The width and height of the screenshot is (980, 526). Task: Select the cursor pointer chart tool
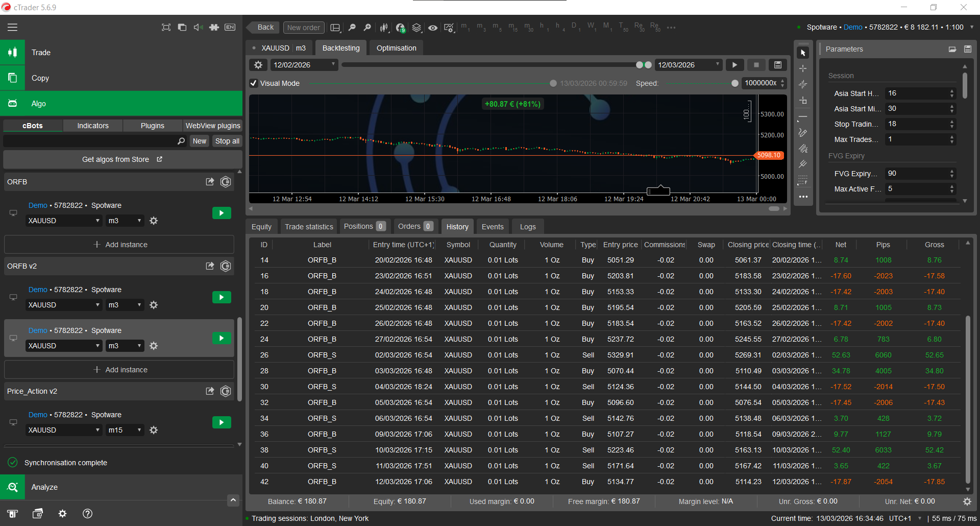point(803,53)
